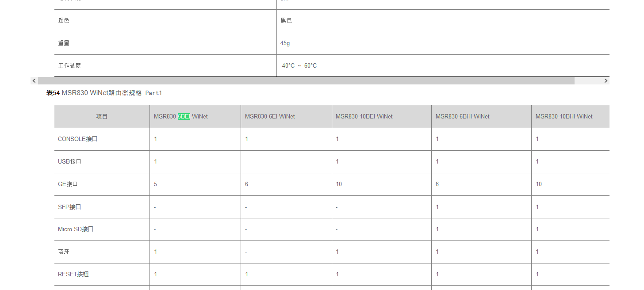This screenshot has height=290, width=644.
Task: Click the MSR830-10BHI-WiNet column header
Action: pos(564,117)
